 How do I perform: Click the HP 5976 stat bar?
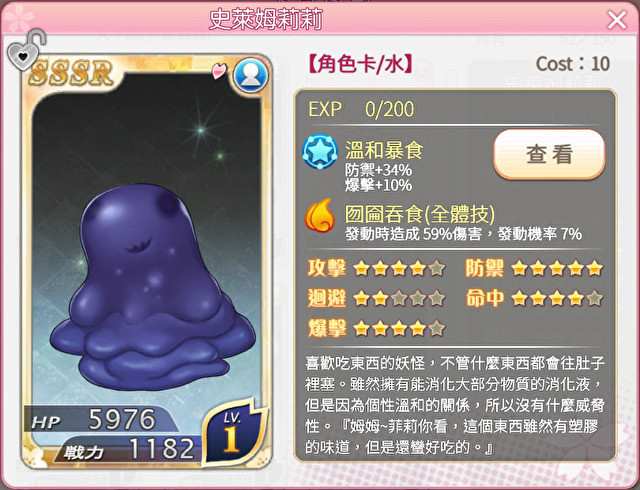click(x=97, y=419)
